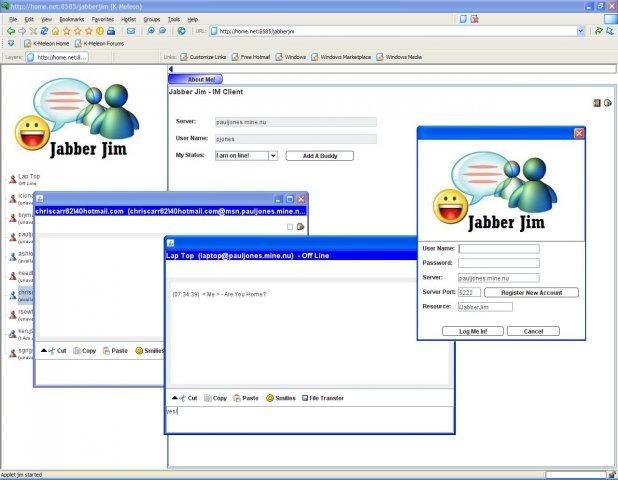Go to the browser Home icon
The width and height of the screenshot is (618, 480).
56,31
